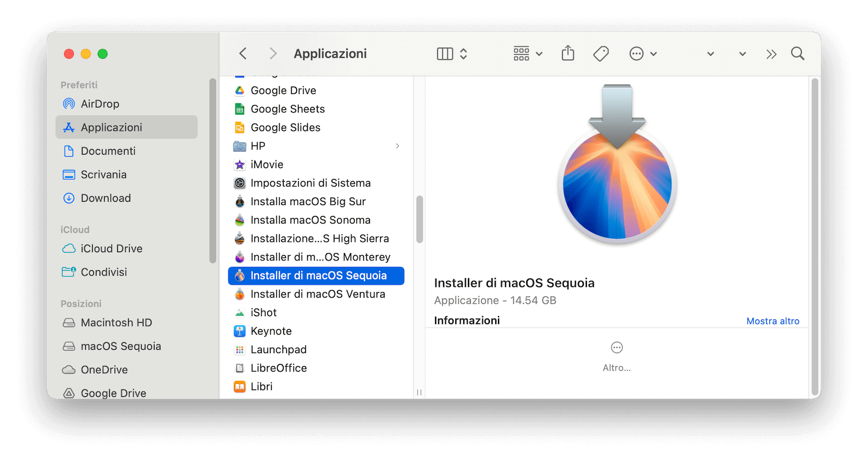Click the double chevron overflow icon
This screenshot has height=461, width=868.
771,54
